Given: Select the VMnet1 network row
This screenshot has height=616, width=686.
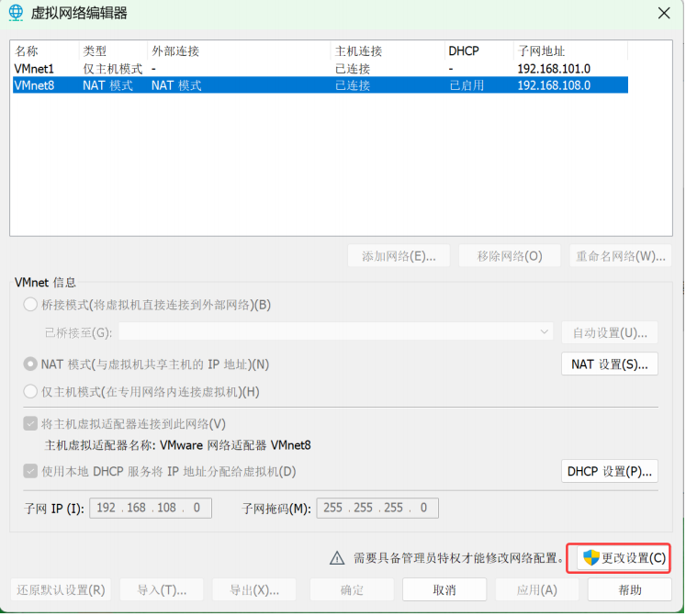Looking at the screenshot, I should (x=321, y=69).
